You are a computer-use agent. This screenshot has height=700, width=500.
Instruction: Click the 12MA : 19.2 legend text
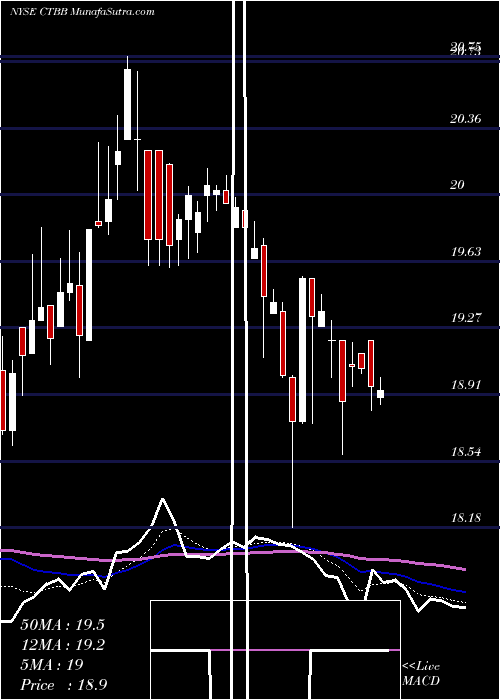(62, 645)
